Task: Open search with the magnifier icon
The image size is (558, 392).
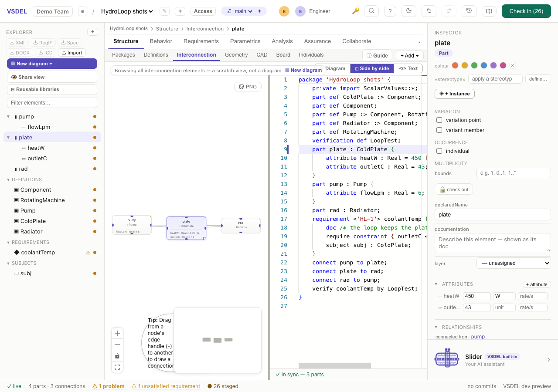Action: point(371,11)
